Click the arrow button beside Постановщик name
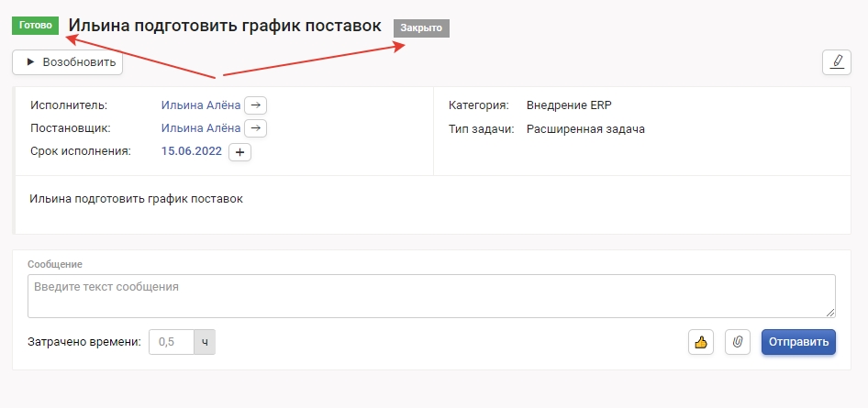 point(256,128)
